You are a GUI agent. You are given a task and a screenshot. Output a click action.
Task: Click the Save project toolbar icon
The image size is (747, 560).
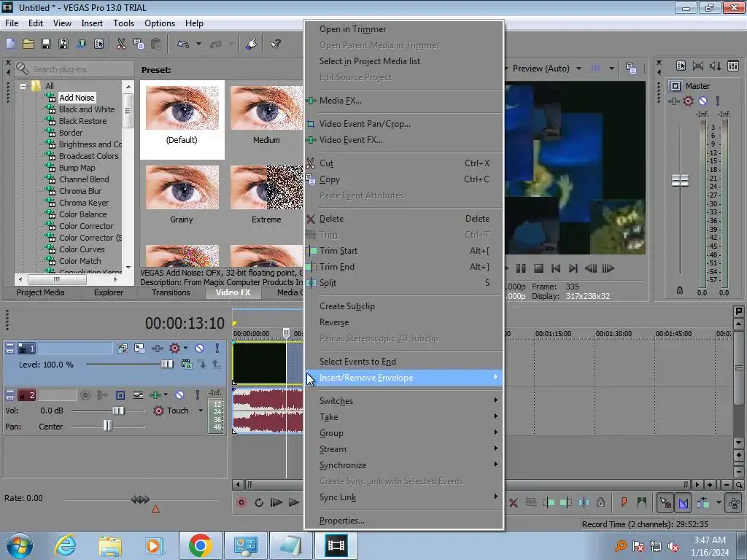(46, 44)
